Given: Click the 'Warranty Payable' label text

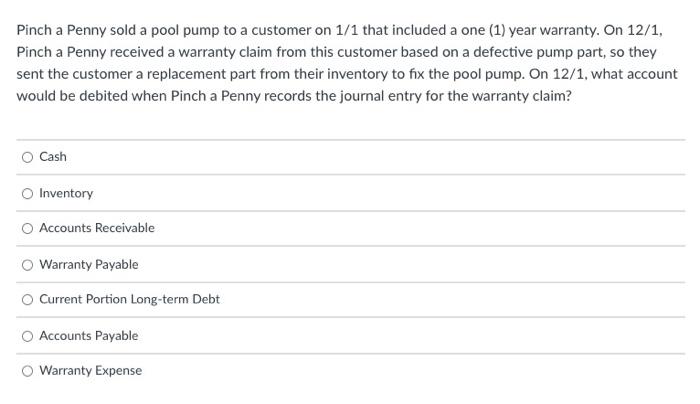Looking at the screenshot, I should pos(89,264).
